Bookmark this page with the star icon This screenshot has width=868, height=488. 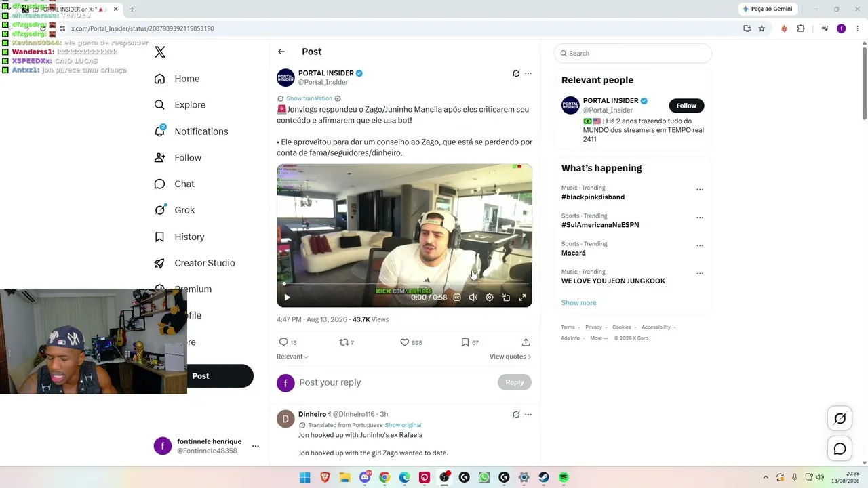tap(762, 28)
